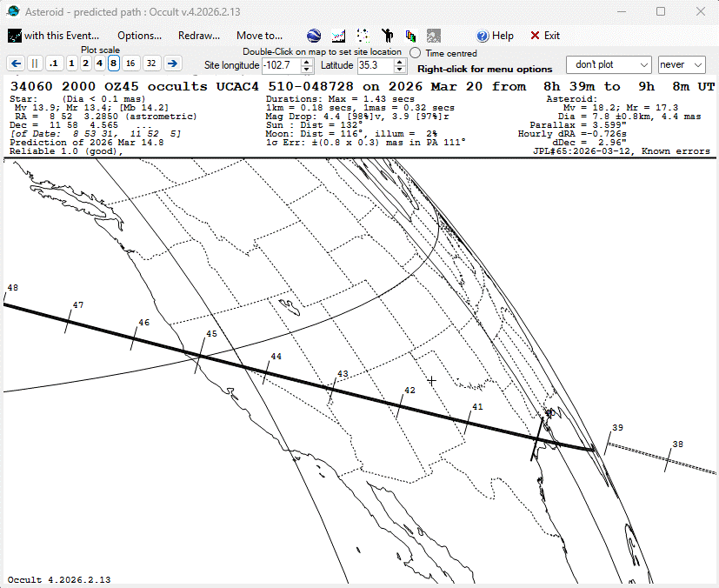Open the "don't plot" dropdown

pos(609,65)
